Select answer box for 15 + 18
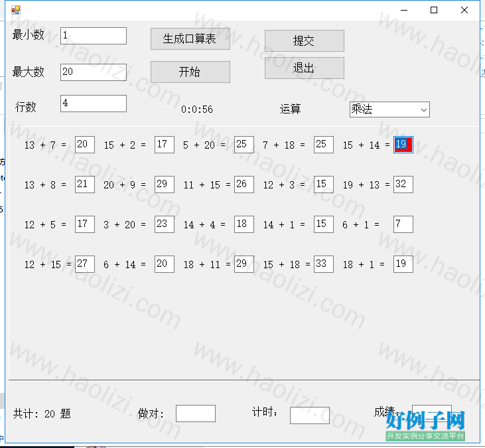485x448 pixels. click(x=324, y=264)
